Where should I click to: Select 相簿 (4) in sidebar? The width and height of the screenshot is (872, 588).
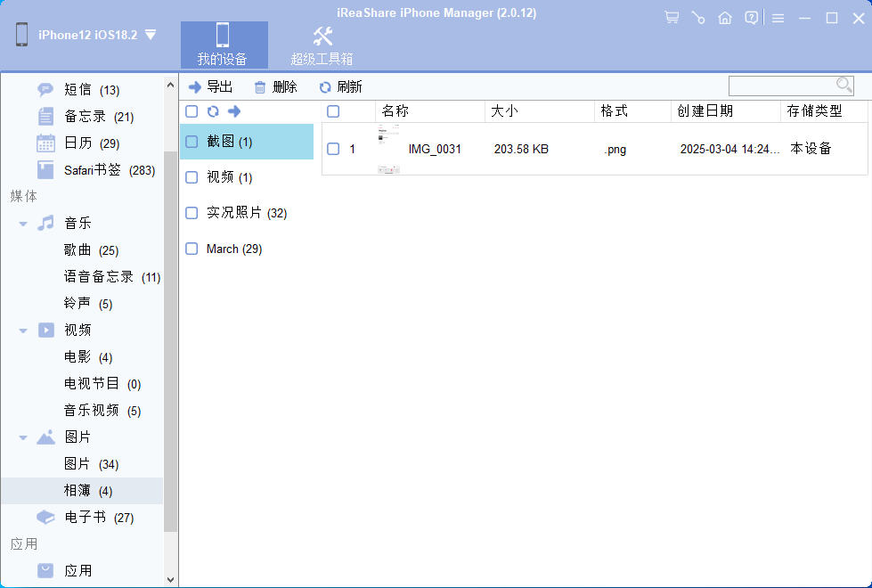pyautogui.click(x=82, y=491)
